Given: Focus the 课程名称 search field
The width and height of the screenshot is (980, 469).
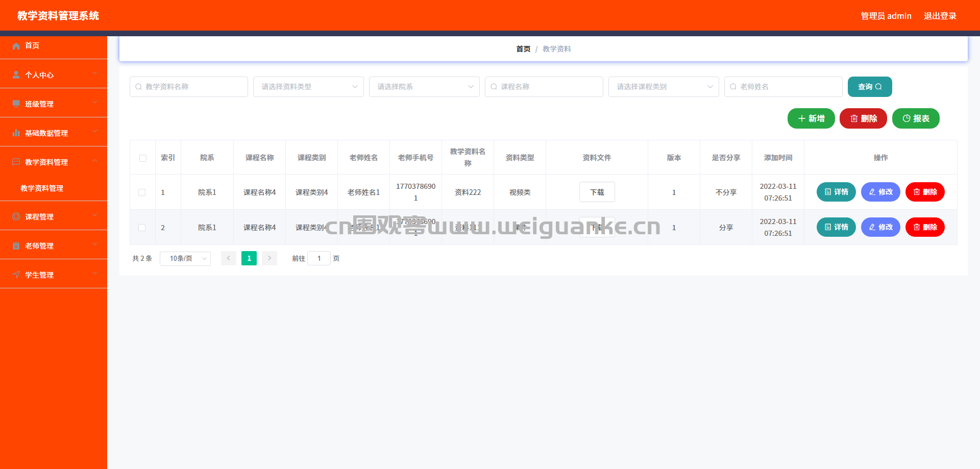Looking at the screenshot, I should [544, 87].
